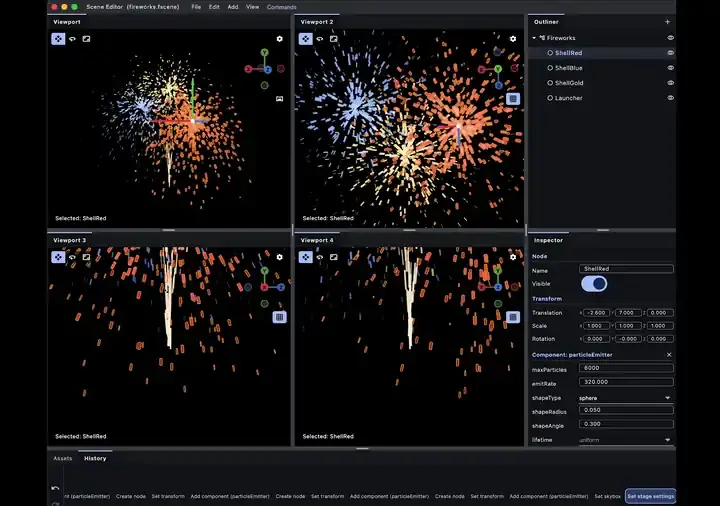Click the blue Z axis gizmo in Viewport 1
Viewport: 720px width, 506px height.
coord(268,69)
